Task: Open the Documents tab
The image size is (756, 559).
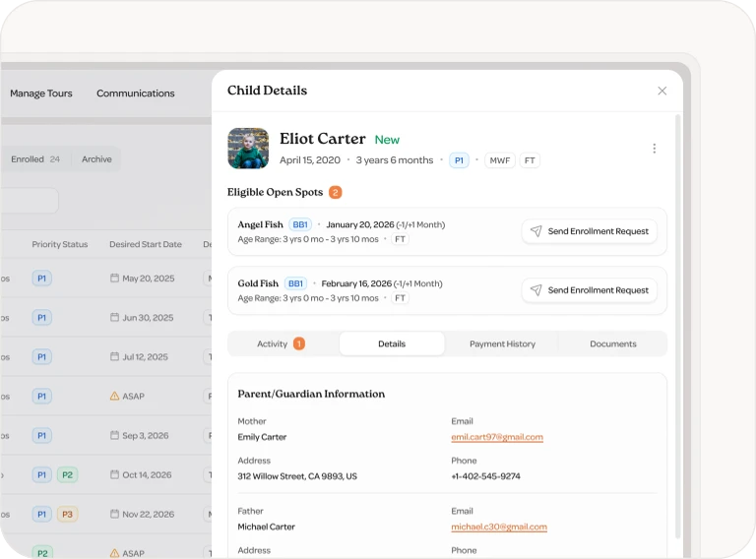Action: (x=613, y=343)
